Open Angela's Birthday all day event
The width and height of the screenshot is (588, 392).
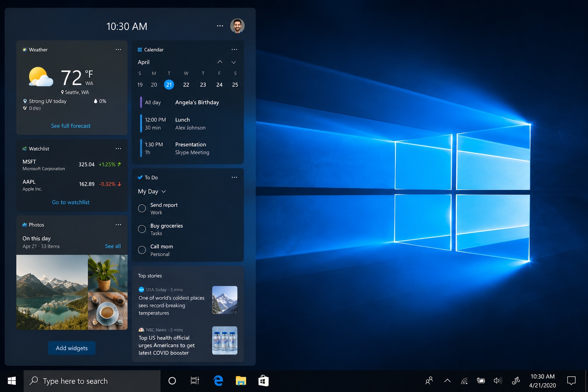[188, 102]
